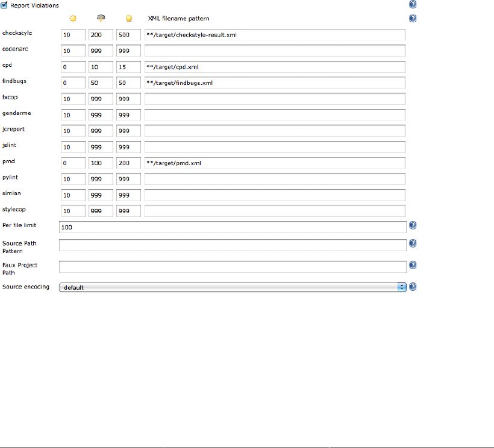Edit checkstyle XML filename pattern field
494x448 pixels.
[x=275, y=35]
